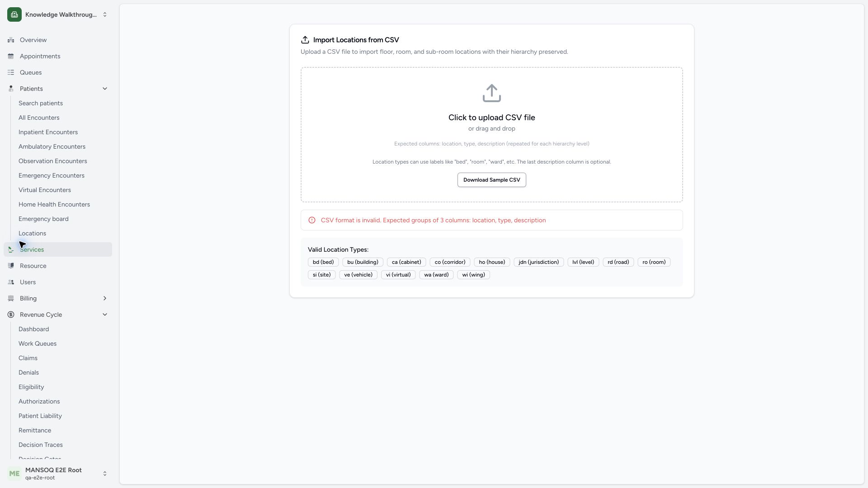Click the red error alert icon

click(x=312, y=220)
